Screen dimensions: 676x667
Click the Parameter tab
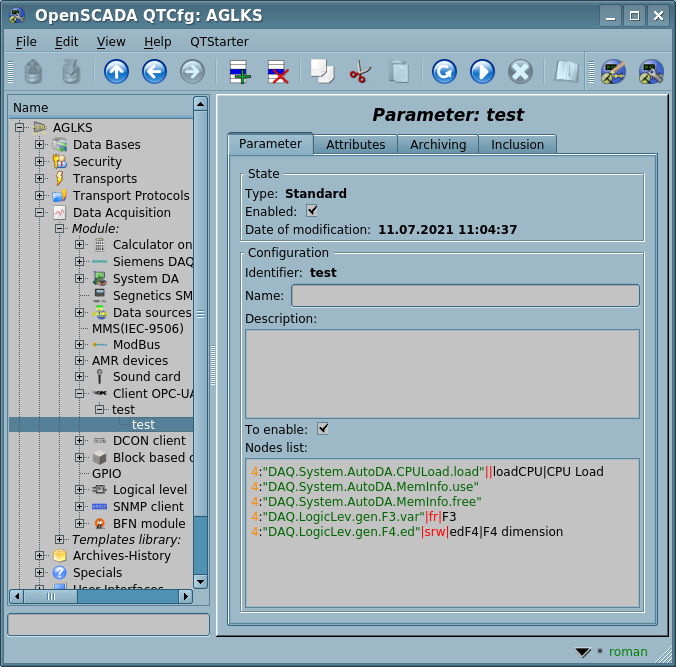tap(270, 144)
